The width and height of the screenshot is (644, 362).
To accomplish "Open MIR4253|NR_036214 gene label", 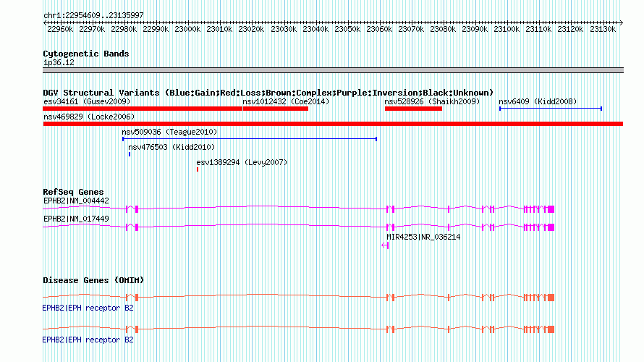I will coord(423,237).
